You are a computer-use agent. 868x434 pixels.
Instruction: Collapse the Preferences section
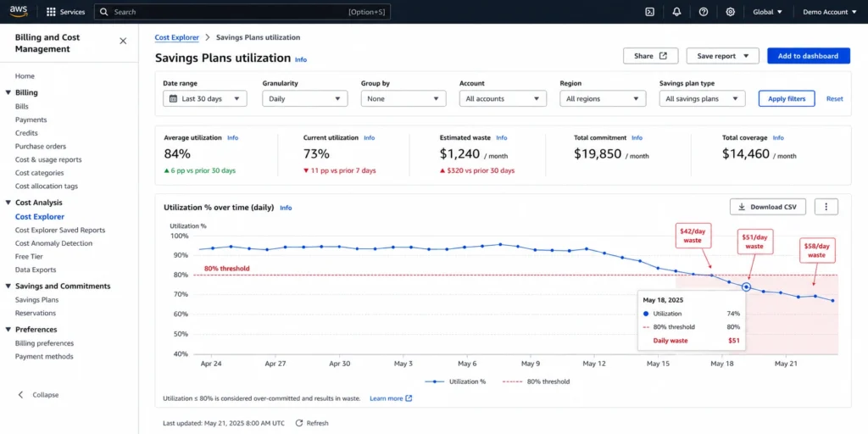pyautogui.click(x=8, y=330)
